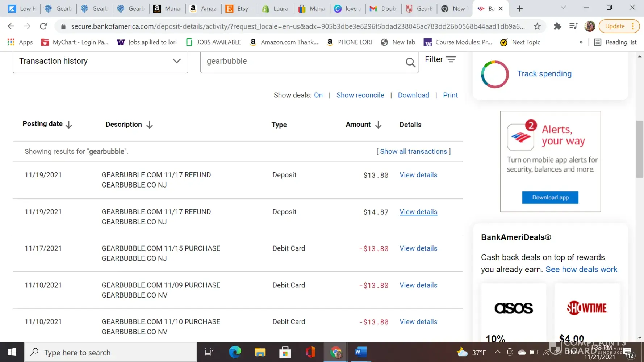
Task: Open the Track spending link
Action: [x=544, y=74]
